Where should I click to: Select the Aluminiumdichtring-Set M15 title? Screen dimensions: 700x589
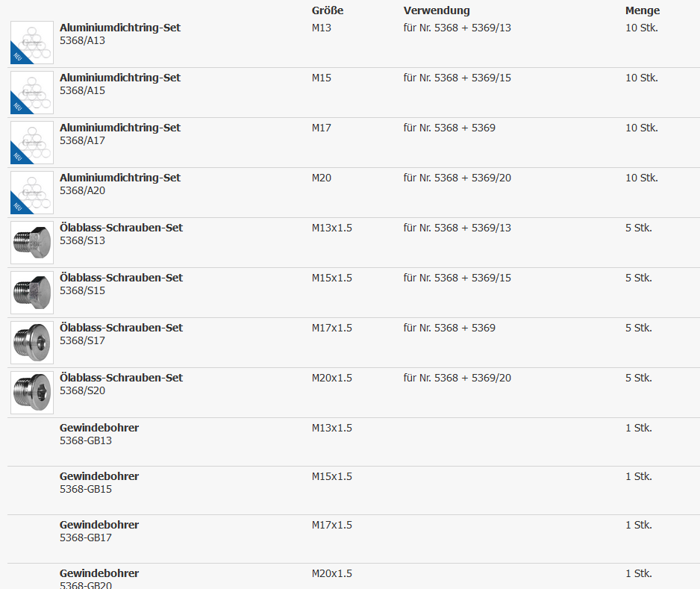click(120, 78)
